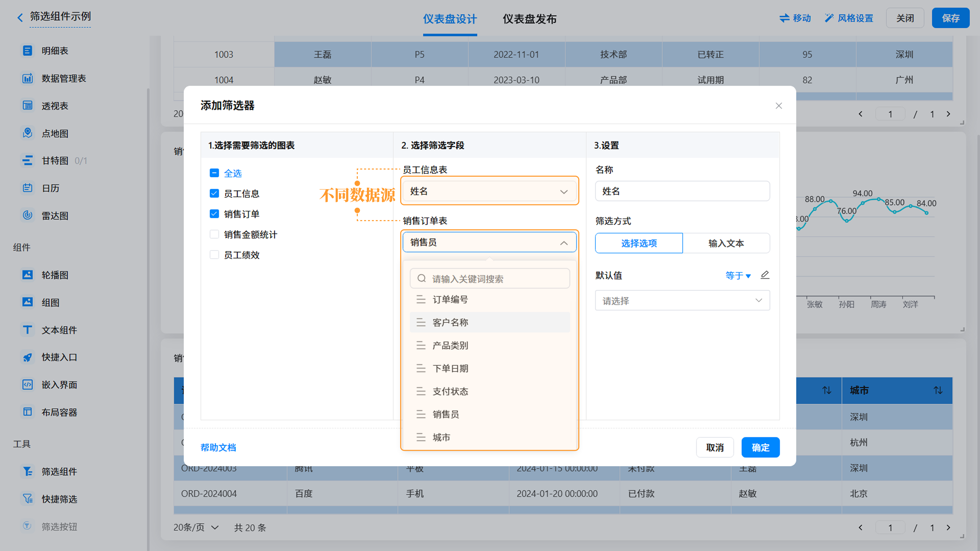Click the back arrow beside 筛选组件示例
Screen dimensions: 980x551
(20, 17)
